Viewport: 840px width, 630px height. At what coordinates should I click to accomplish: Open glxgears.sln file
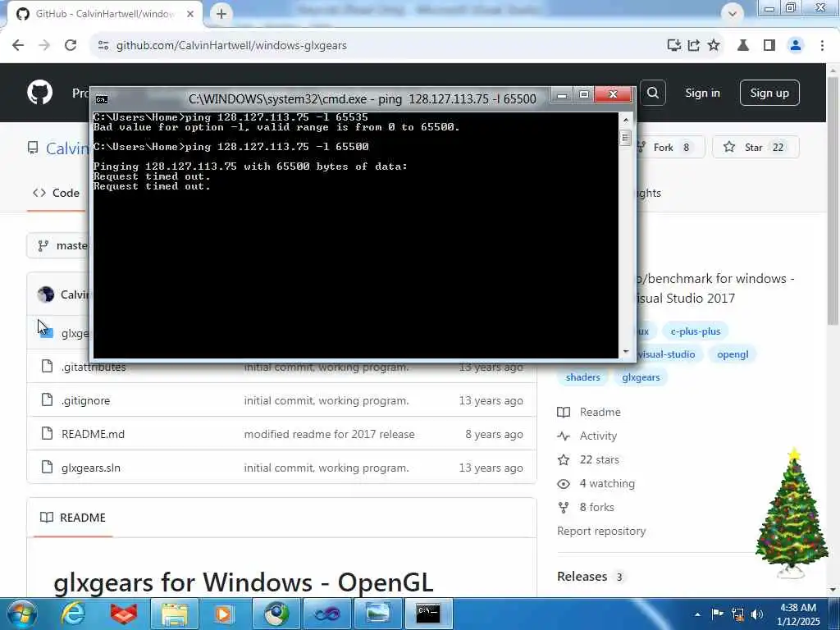pyautogui.click(x=90, y=468)
